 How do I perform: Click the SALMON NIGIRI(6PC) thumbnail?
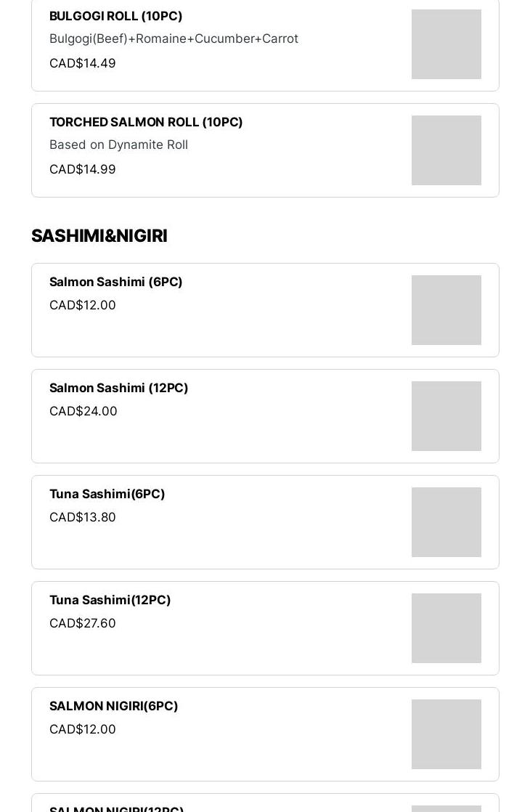coord(446,734)
